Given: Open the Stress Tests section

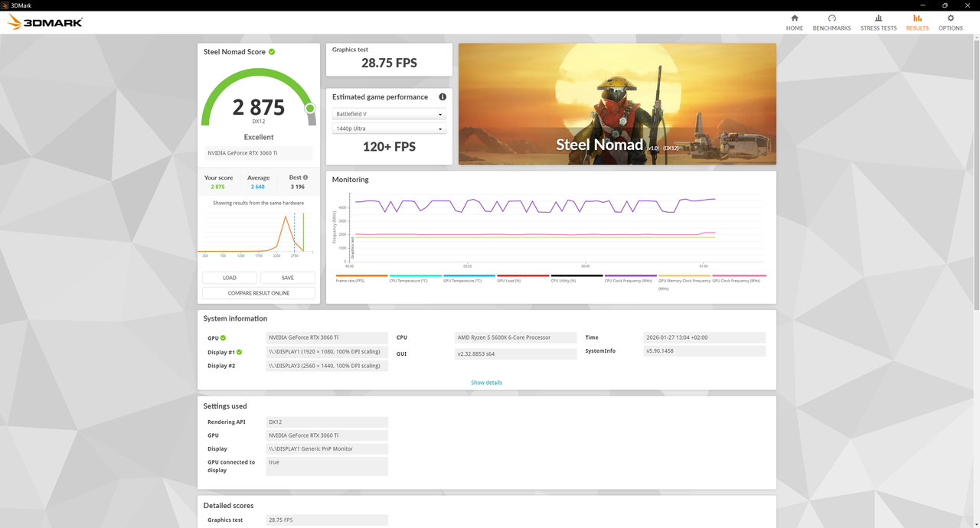Looking at the screenshot, I should coord(878,22).
